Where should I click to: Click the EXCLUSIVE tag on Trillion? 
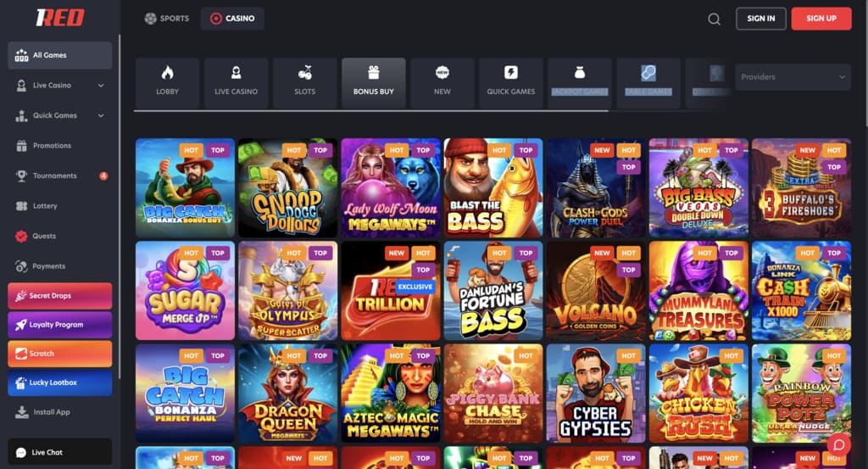tap(415, 287)
